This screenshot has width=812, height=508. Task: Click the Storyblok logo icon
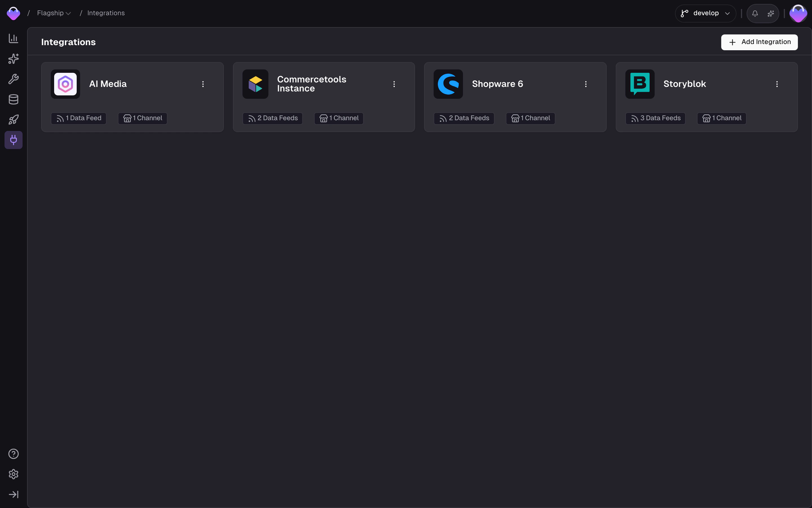(640, 84)
